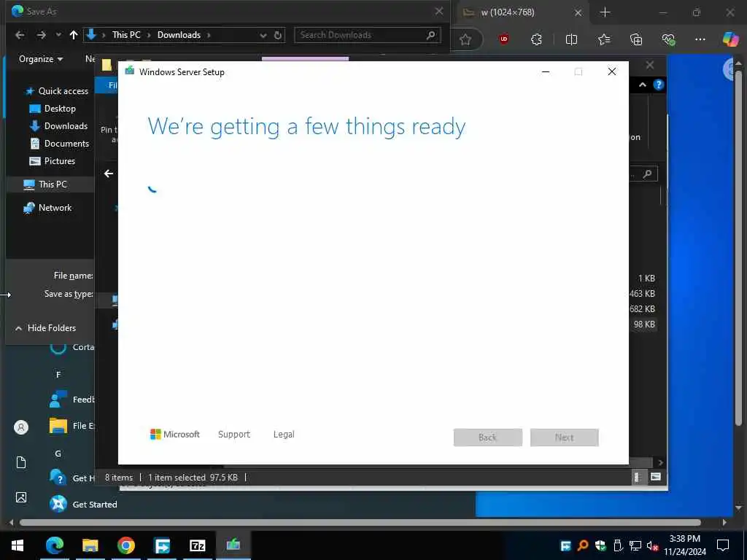Launch Get Started from the Start menu
This screenshot has height=560, width=747.
[83, 504]
